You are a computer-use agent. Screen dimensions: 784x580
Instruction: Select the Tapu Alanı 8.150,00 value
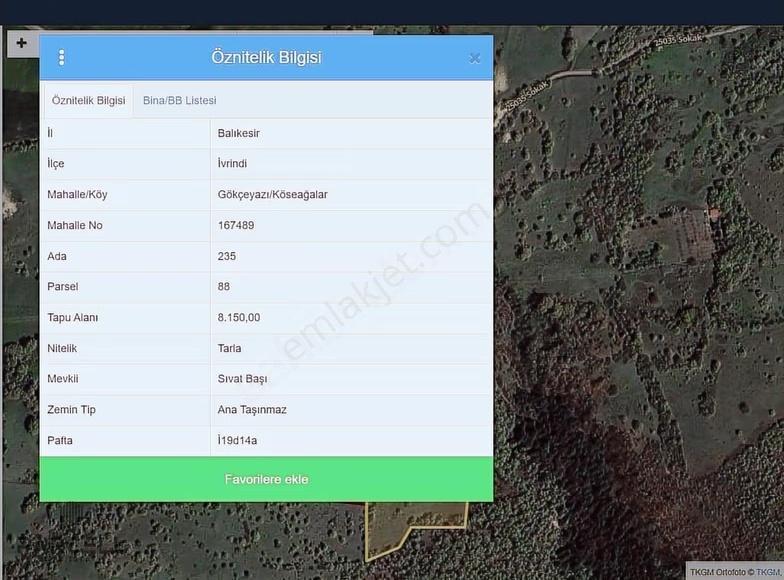[238, 318]
